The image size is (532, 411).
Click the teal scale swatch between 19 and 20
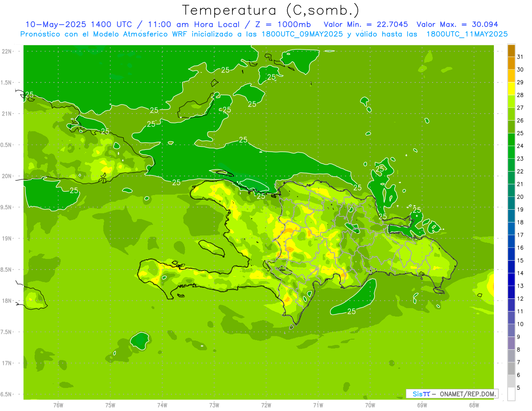point(511,203)
